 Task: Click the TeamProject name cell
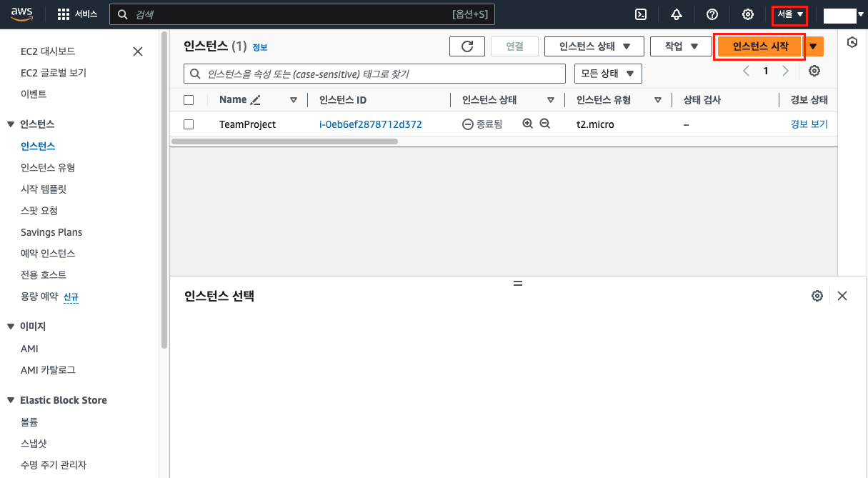click(247, 124)
